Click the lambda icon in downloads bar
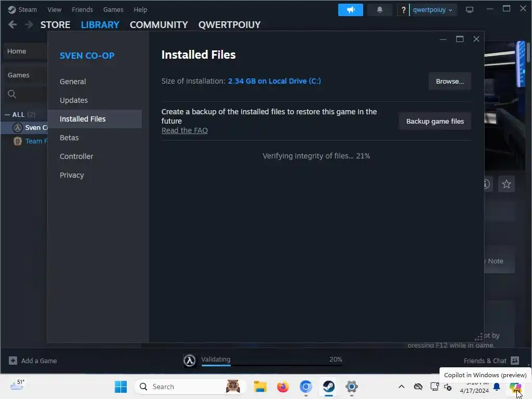 190,361
